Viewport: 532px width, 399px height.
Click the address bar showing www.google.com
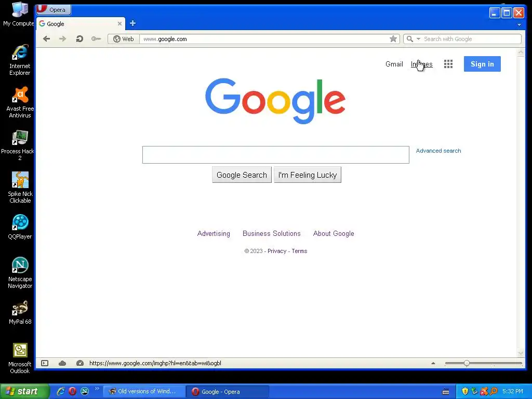click(264, 39)
